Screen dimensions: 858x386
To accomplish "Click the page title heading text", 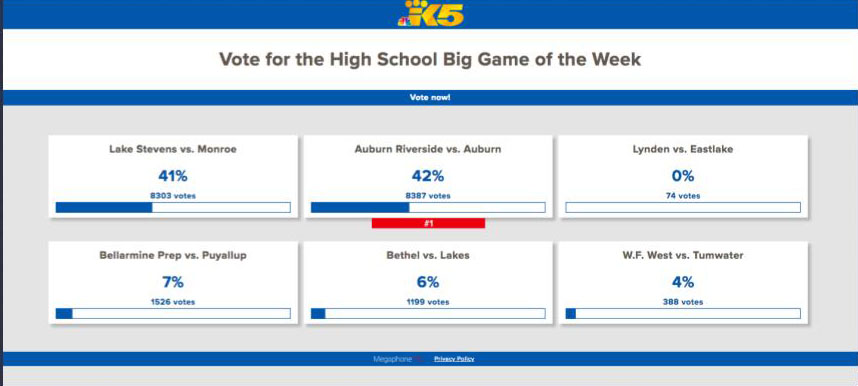I will tap(430, 59).
